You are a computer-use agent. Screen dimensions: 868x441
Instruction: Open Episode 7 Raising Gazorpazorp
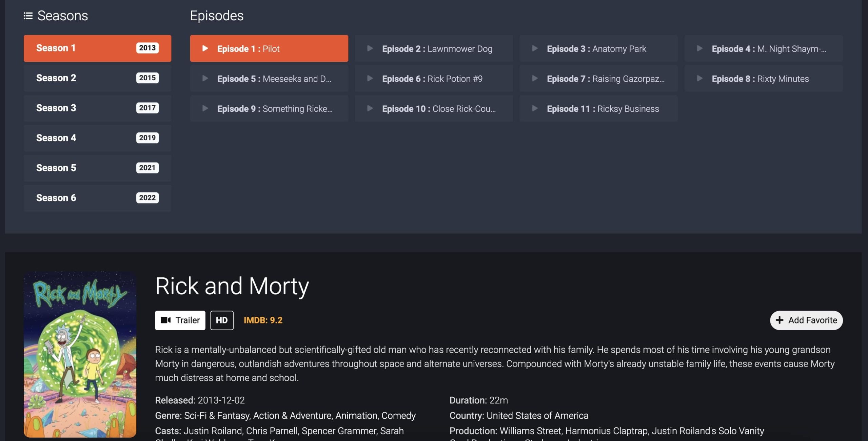coord(598,79)
